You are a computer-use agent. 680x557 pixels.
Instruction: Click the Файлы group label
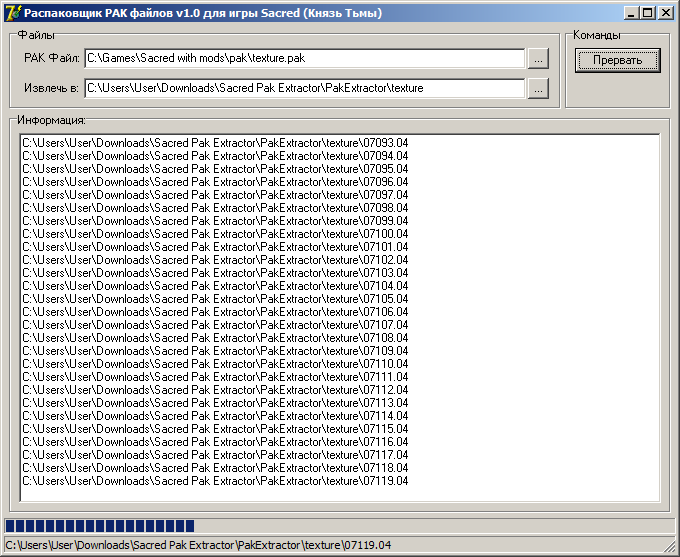click(x=36, y=35)
